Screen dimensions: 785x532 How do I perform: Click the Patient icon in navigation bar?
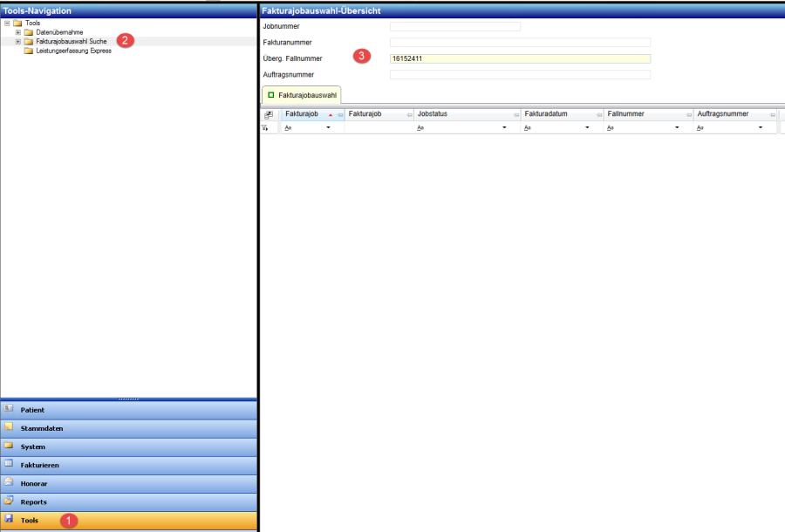[9, 408]
